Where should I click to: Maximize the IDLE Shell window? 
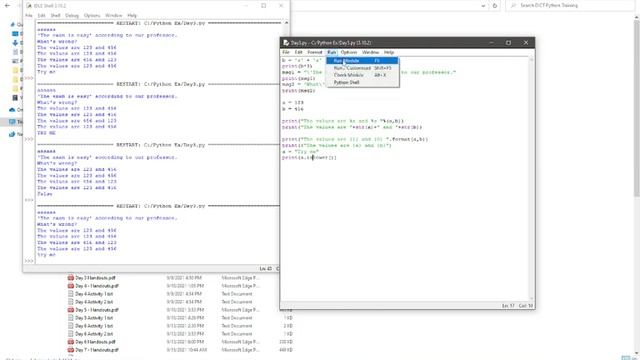pos(264,6)
